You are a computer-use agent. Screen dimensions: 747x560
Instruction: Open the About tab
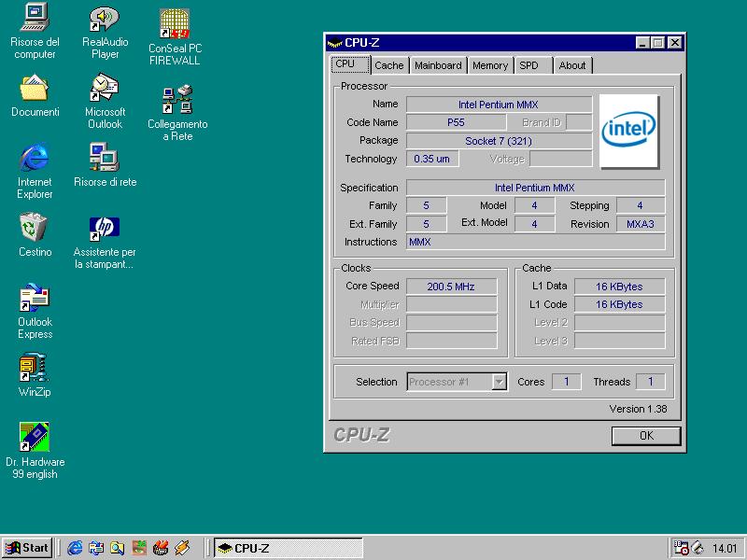click(572, 65)
